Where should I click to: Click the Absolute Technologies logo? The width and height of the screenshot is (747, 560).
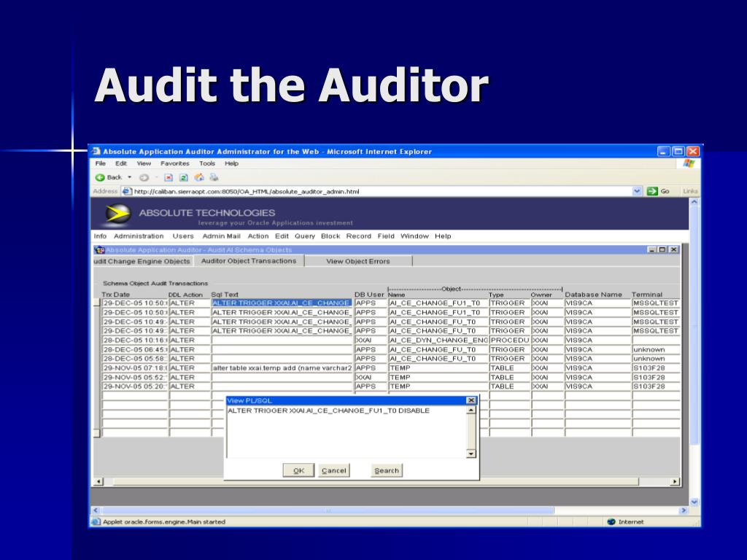coord(117,214)
